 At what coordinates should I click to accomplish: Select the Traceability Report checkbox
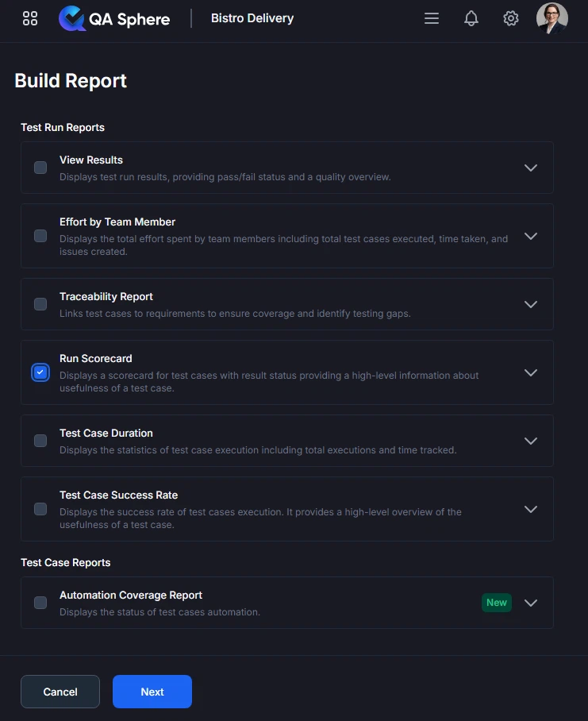(x=40, y=304)
